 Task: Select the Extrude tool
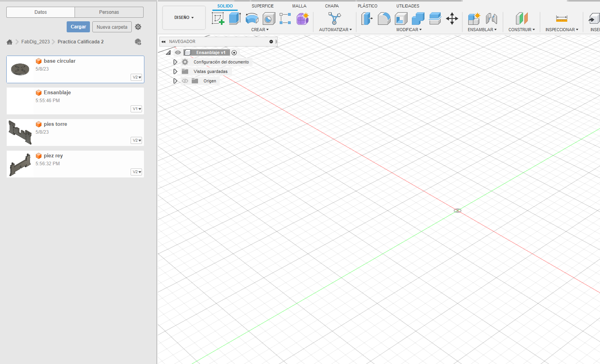(x=235, y=18)
